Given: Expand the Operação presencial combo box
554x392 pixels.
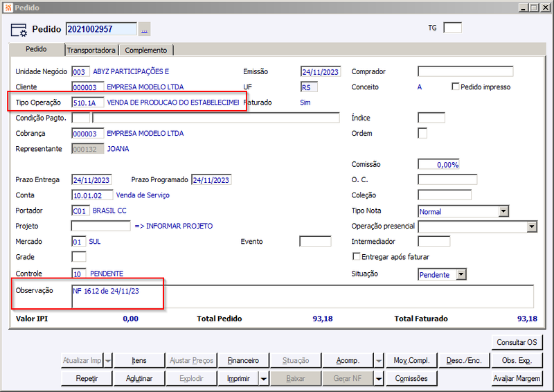Looking at the screenshot, I should 532,226.
